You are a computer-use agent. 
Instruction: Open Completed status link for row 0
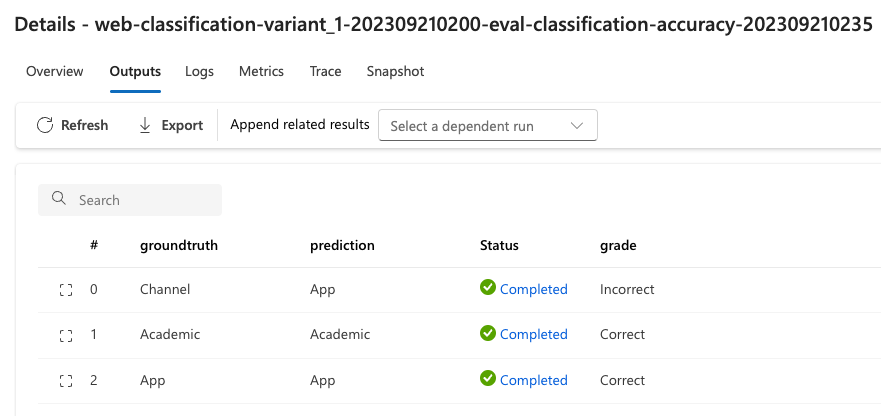[533, 289]
